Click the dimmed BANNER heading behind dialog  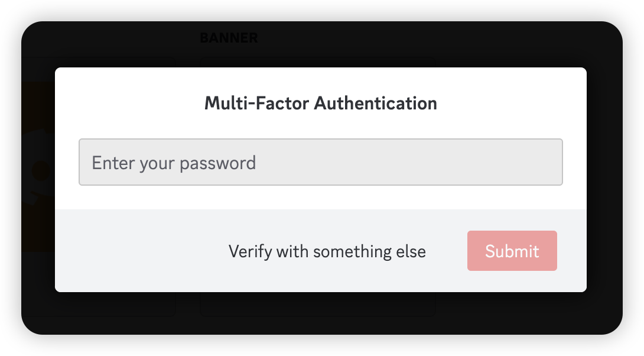[x=229, y=38]
